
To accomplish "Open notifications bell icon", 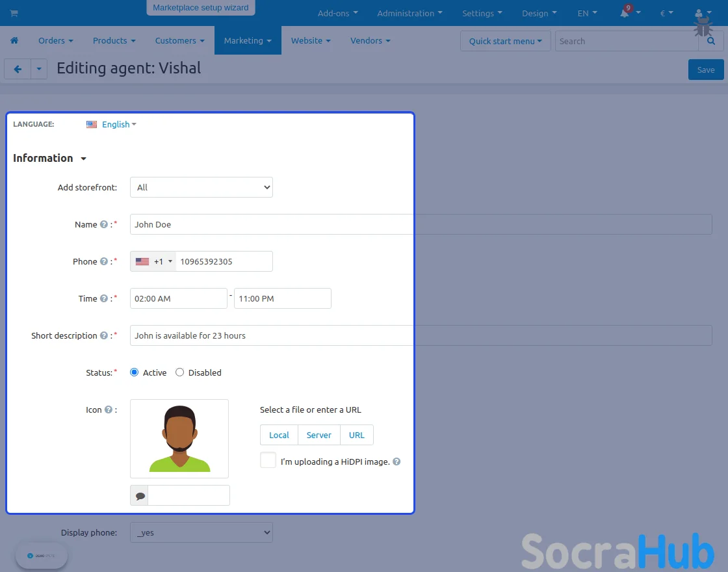I will coord(625,13).
